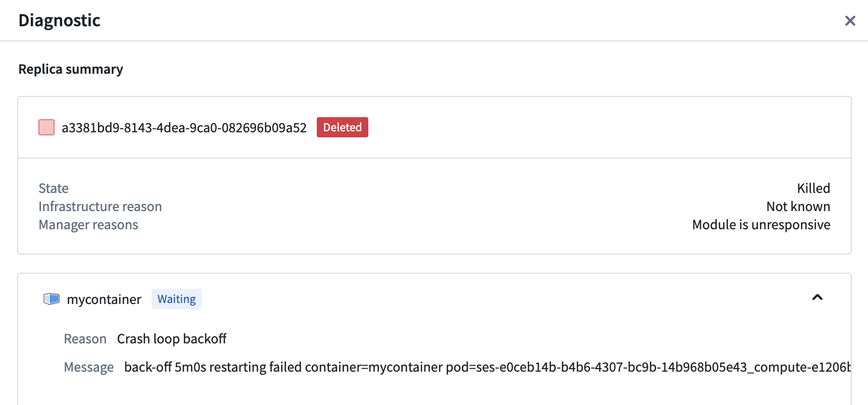Click the Not known value
The height and width of the screenshot is (405, 868).
click(798, 207)
